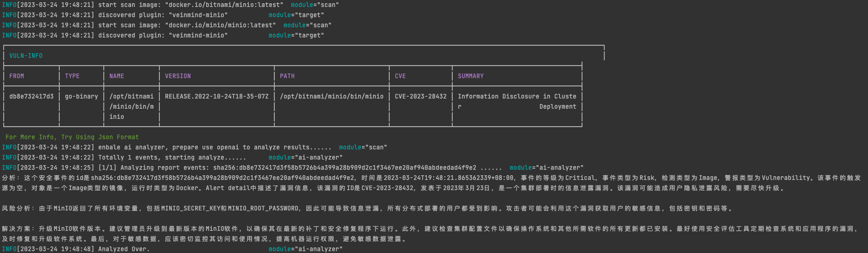This screenshot has width=868, height=253.
Task: Click the docker.io/bitnami/minio:latest image name
Action: tap(224, 5)
